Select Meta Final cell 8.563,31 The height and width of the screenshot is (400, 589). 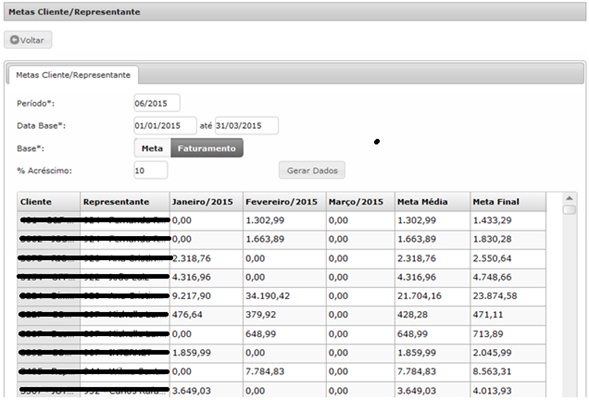(x=508, y=371)
